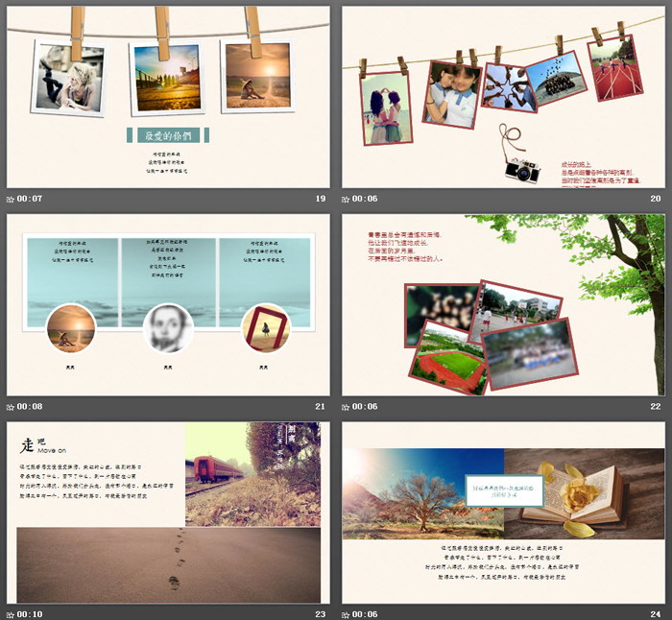Click the 00:08 timing under slide 21
The width and height of the screenshot is (672, 620).
pos(30,407)
